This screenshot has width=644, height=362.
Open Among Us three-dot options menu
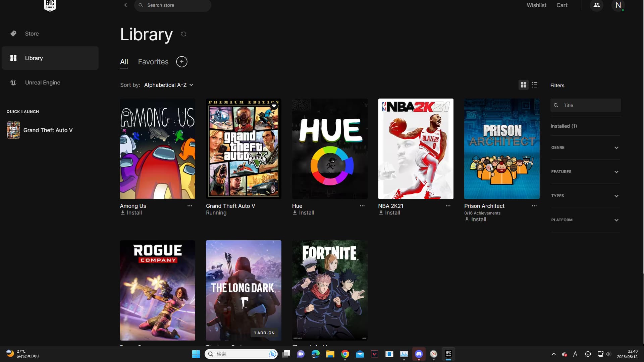click(x=190, y=206)
